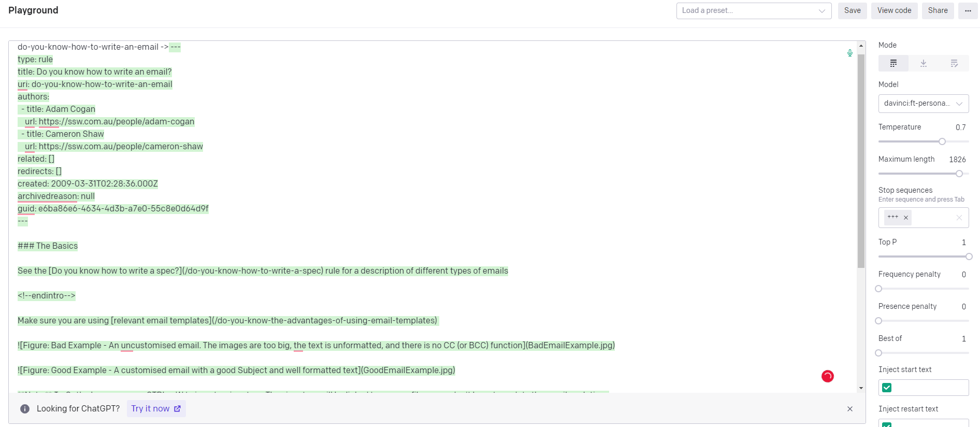
Task: Clear all stop sequences
Action: pos(959,218)
